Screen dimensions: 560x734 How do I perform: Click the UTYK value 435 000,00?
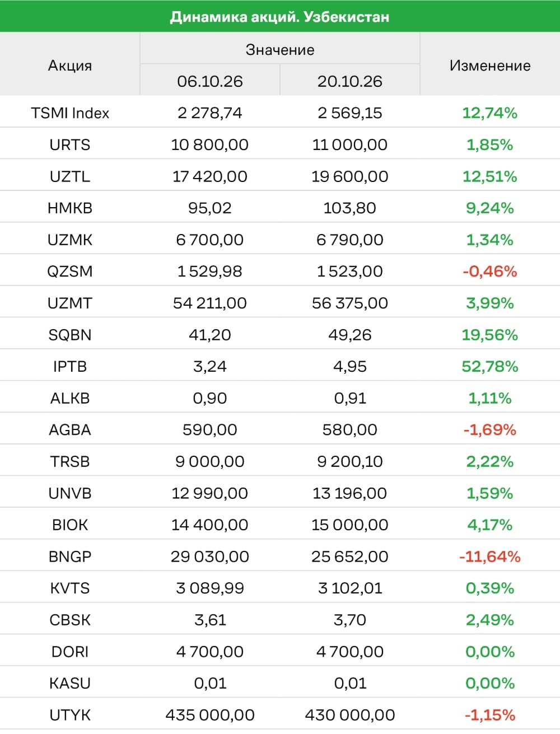[210, 715]
